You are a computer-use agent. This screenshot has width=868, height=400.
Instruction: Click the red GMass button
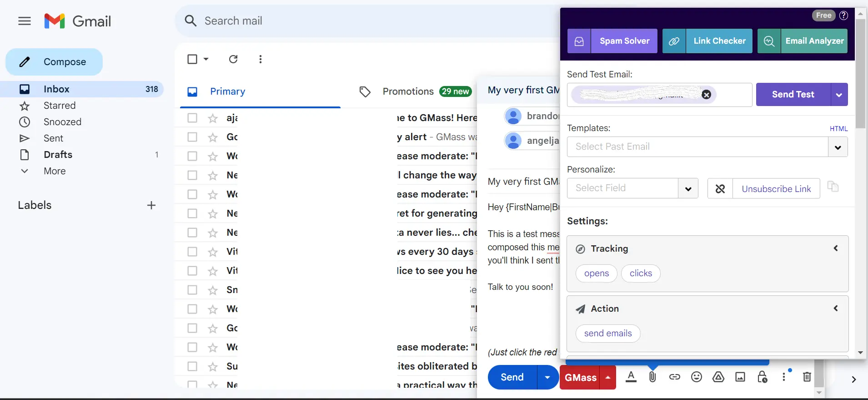pyautogui.click(x=580, y=377)
